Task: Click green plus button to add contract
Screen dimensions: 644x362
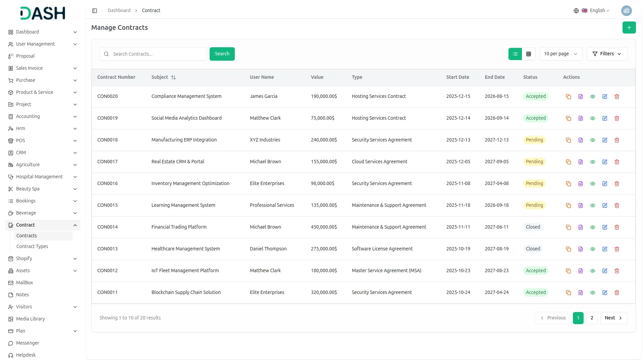Action: pyautogui.click(x=629, y=27)
